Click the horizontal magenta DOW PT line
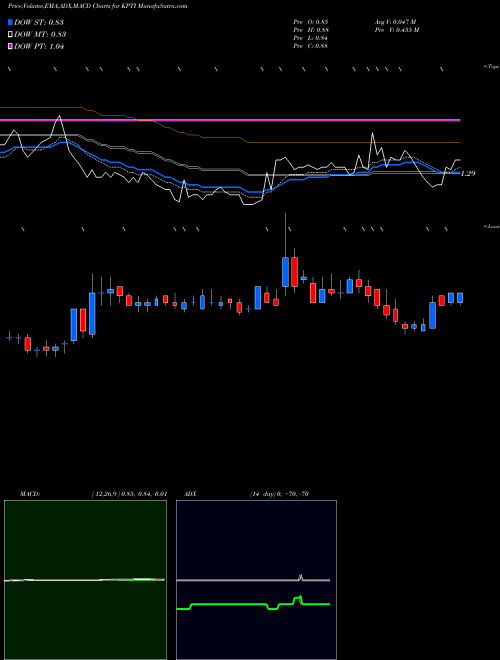 point(230,120)
